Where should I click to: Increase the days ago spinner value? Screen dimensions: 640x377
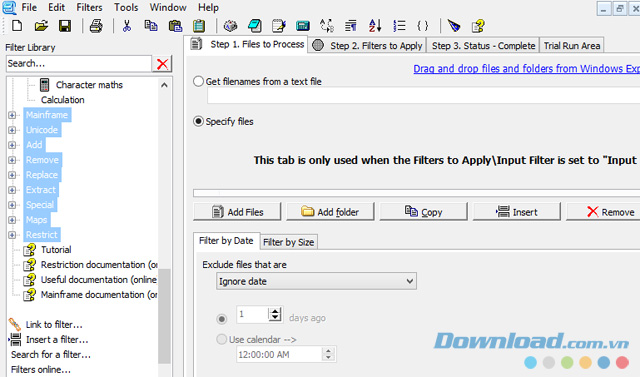275,311
